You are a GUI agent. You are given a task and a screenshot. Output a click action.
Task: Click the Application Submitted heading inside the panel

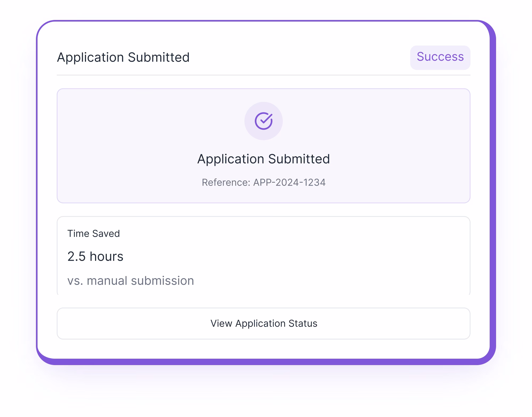click(x=263, y=159)
